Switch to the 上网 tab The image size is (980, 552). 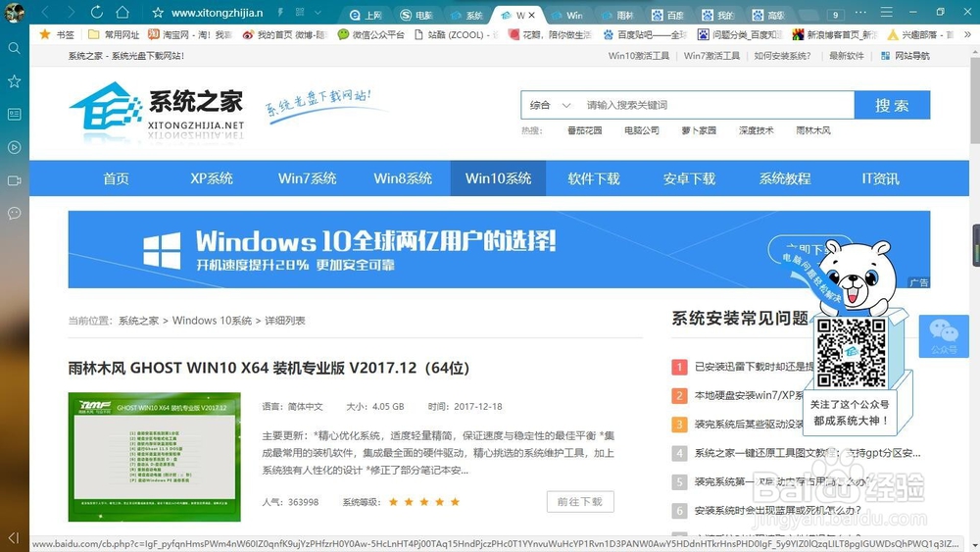(367, 15)
